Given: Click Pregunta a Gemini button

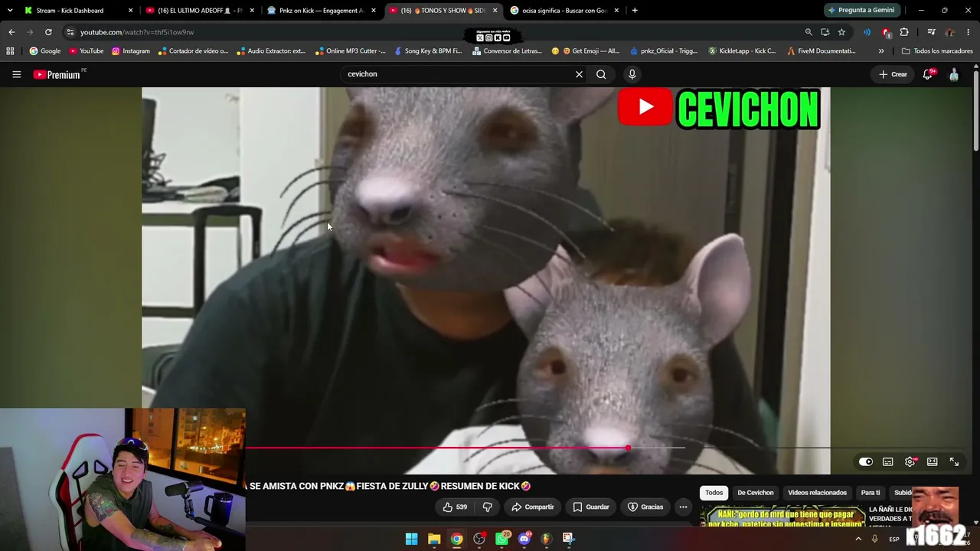Looking at the screenshot, I should (x=861, y=11).
